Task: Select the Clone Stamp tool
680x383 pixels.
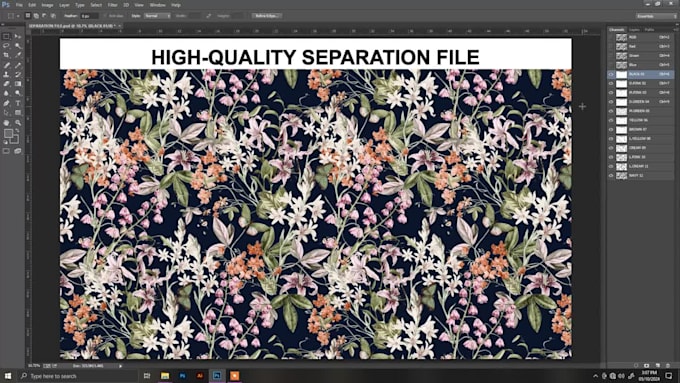Action: pos(7,74)
